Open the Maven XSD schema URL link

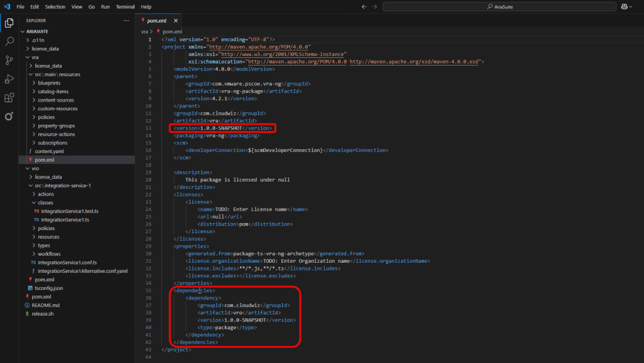415,62
